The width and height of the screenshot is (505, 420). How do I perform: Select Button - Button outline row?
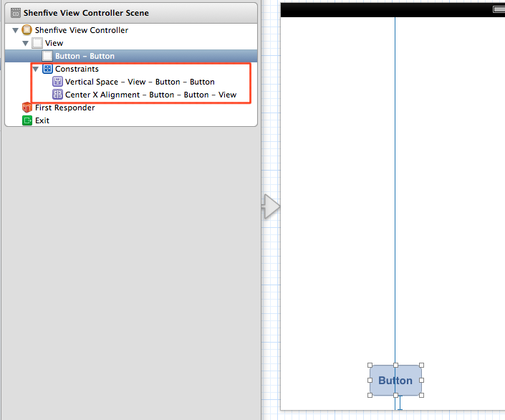coord(131,56)
